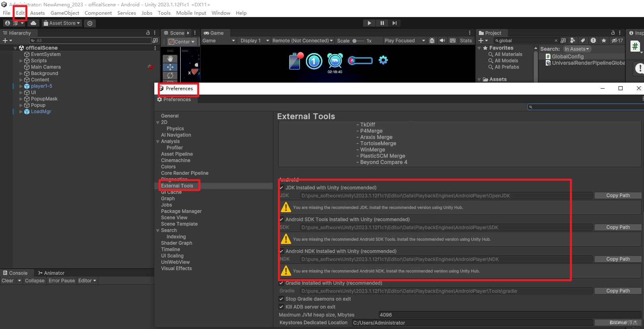
Task: Open the Undo History icon in toolbar
Action: (x=90, y=23)
